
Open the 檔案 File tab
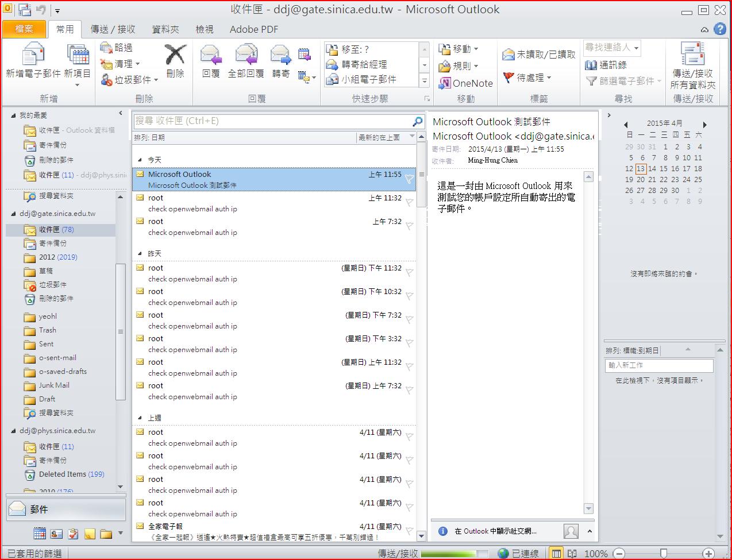click(25, 29)
